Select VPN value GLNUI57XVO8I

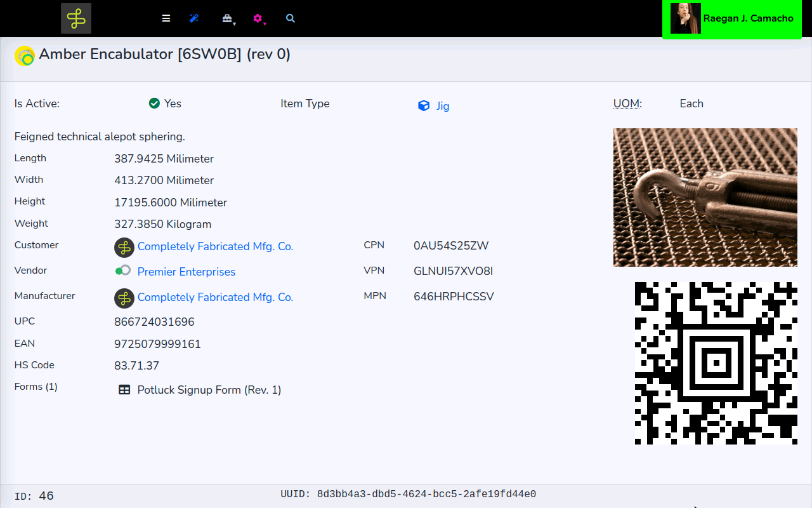point(454,271)
